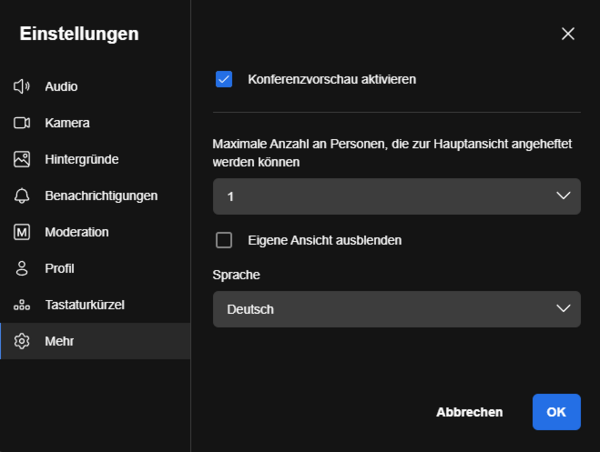Click the Kamera video camera icon
600x452 pixels.
pyautogui.click(x=22, y=123)
